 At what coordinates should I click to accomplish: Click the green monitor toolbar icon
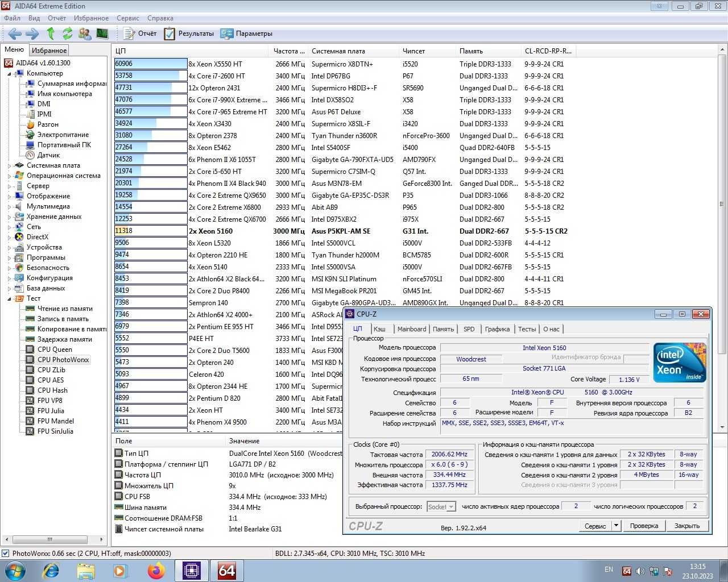tap(102, 34)
